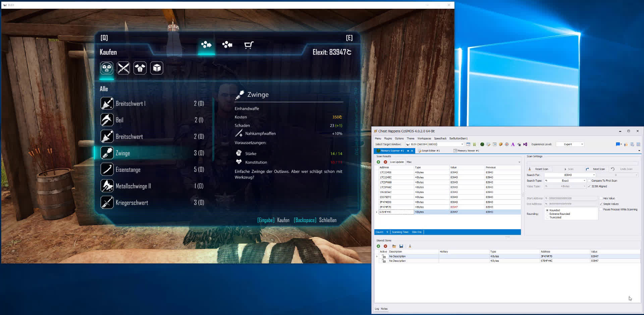Open the Select Target Window dropdown
The width and height of the screenshot is (644, 315).
pyautogui.click(x=434, y=144)
